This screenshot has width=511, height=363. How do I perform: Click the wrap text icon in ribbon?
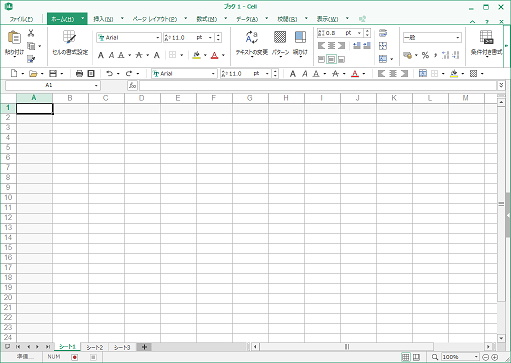coord(383,33)
